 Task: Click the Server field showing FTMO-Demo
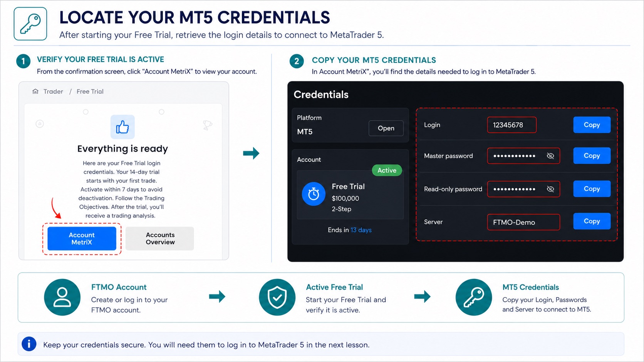(523, 222)
